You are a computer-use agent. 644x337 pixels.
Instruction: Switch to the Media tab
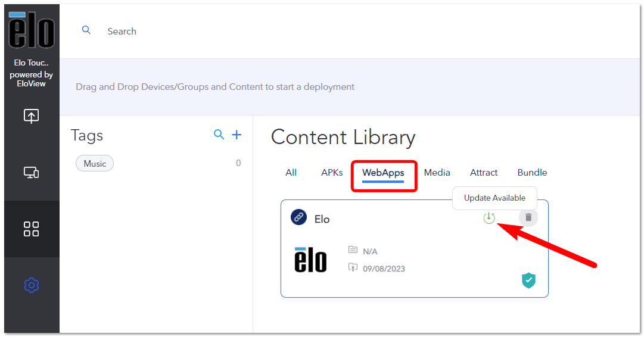tap(437, 173)
